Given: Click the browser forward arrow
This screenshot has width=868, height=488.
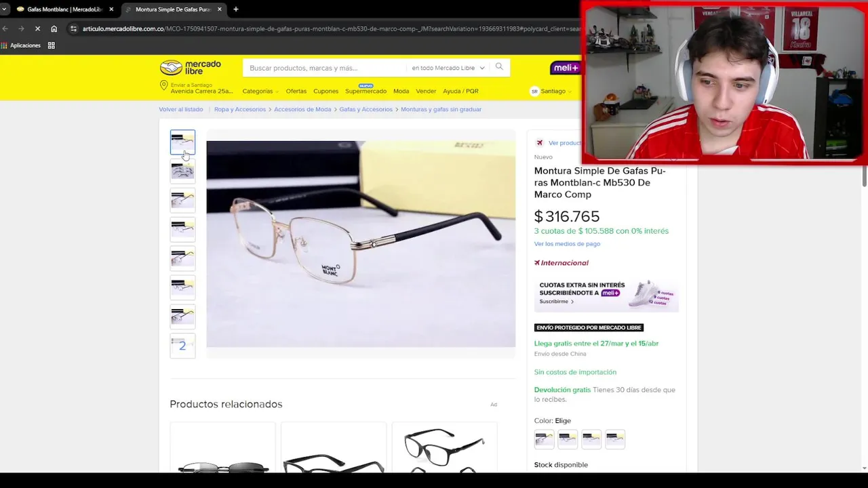Looking at the screenshot, I should 21,28.
